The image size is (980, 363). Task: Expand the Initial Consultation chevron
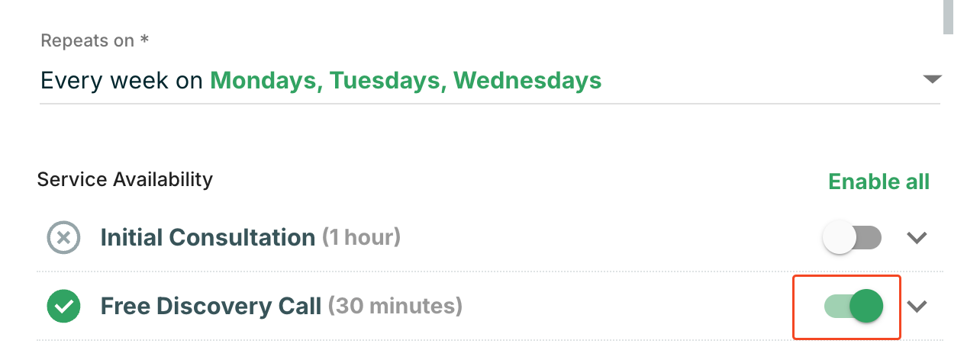coord(917,237)
